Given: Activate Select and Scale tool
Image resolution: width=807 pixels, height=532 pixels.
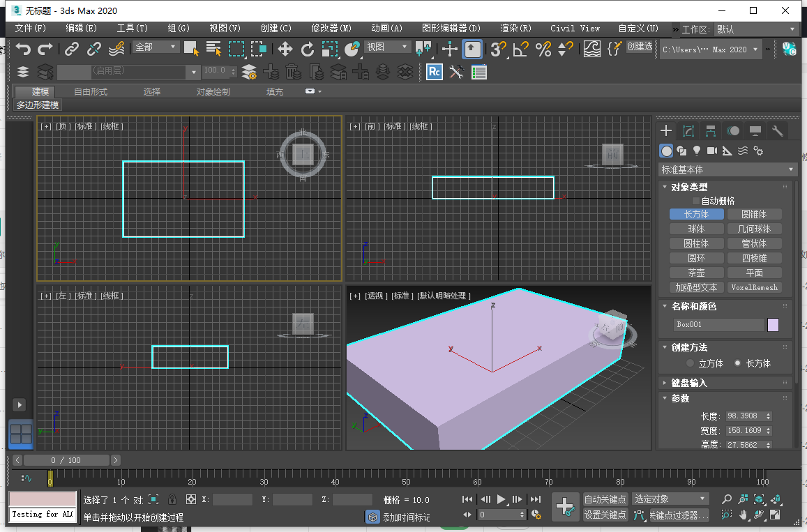Looking at the screenshot, I should [x=329, y=49].
